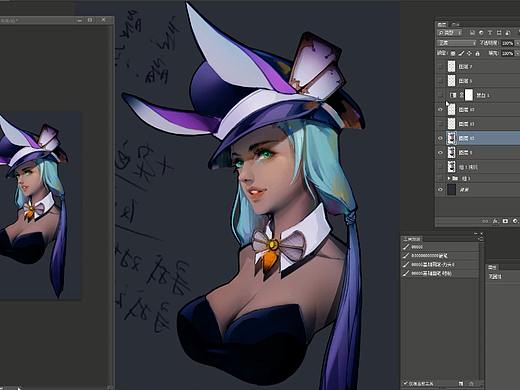
Task: Click the create new tool preset icon
Action: click(x=461, y=384)
